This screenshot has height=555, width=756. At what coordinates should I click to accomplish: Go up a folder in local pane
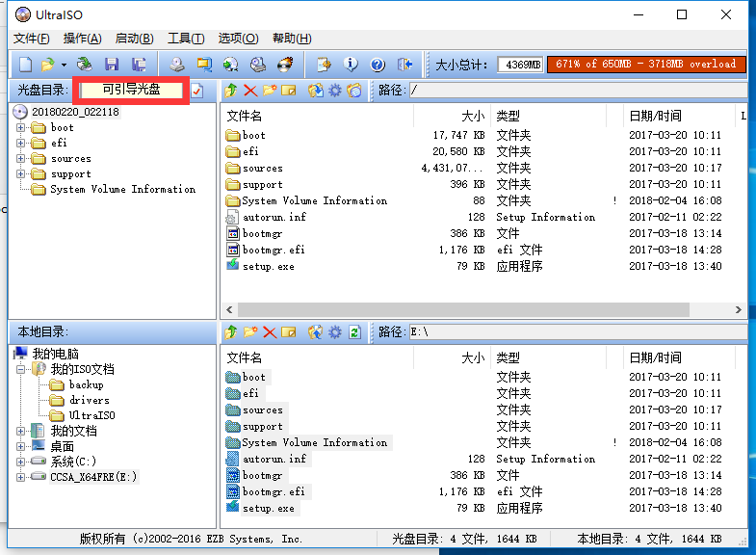point(231,332)
